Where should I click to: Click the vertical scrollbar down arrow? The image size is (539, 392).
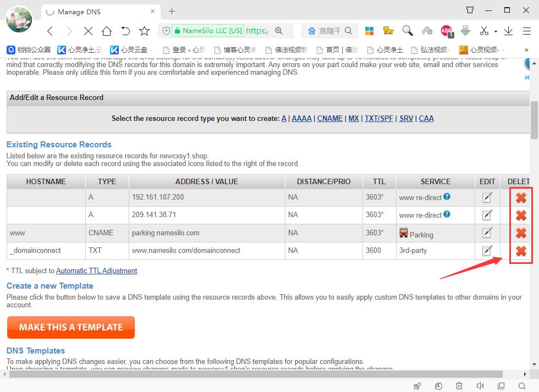tap(534, 364)
